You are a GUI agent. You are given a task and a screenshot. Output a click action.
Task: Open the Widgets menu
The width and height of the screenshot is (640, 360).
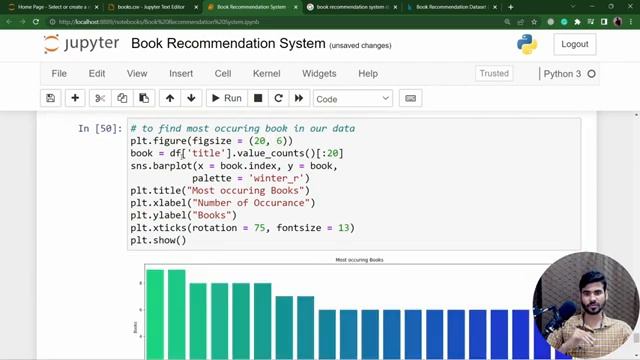(x=319, y=73)
